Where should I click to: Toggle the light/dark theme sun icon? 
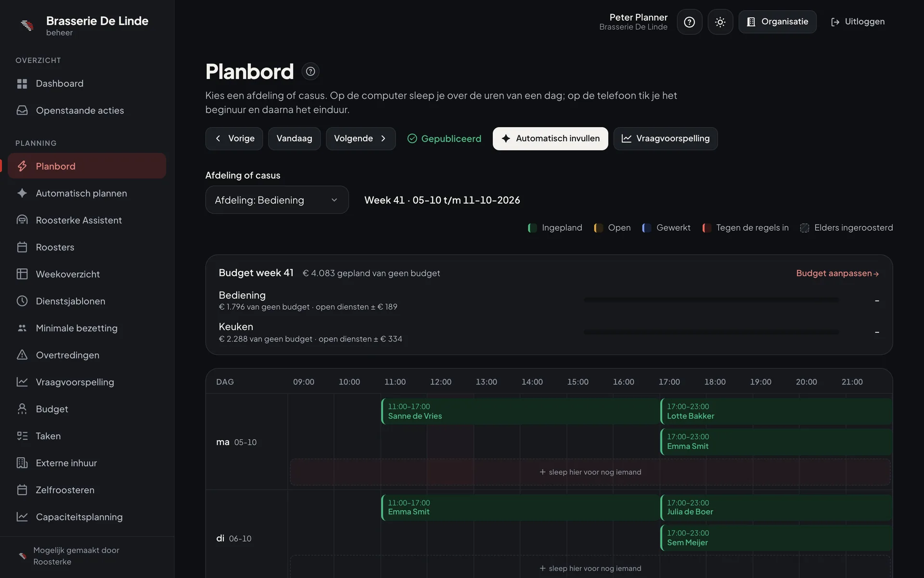720,22
